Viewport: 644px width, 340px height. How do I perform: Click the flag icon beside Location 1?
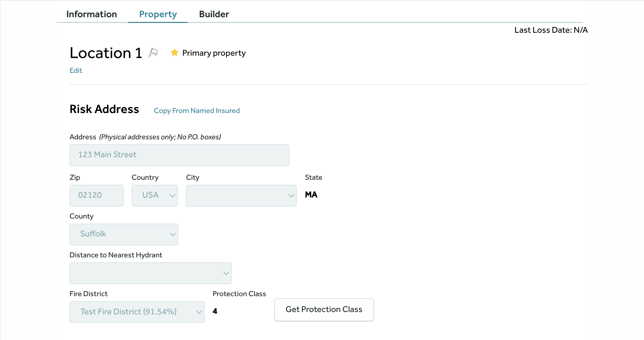click(153, 53)
